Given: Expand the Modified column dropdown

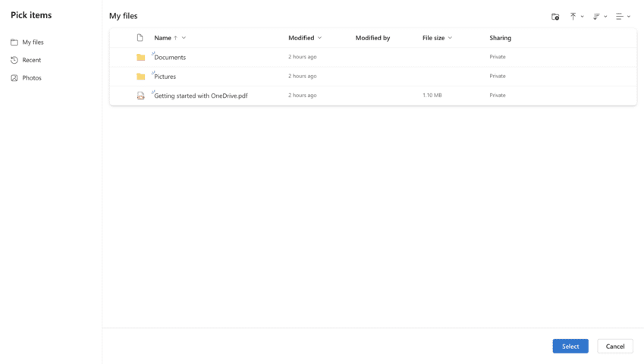Looking at the screenshot, I should click(319, 38).
